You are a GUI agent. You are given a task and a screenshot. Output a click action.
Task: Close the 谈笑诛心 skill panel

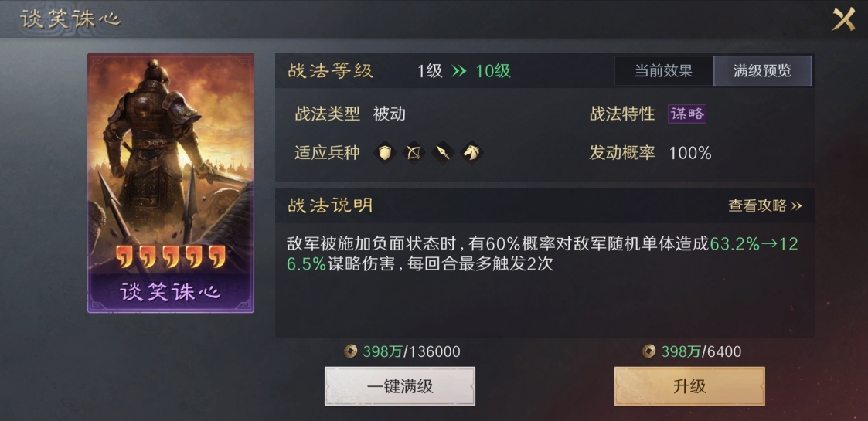pos(844,19)
